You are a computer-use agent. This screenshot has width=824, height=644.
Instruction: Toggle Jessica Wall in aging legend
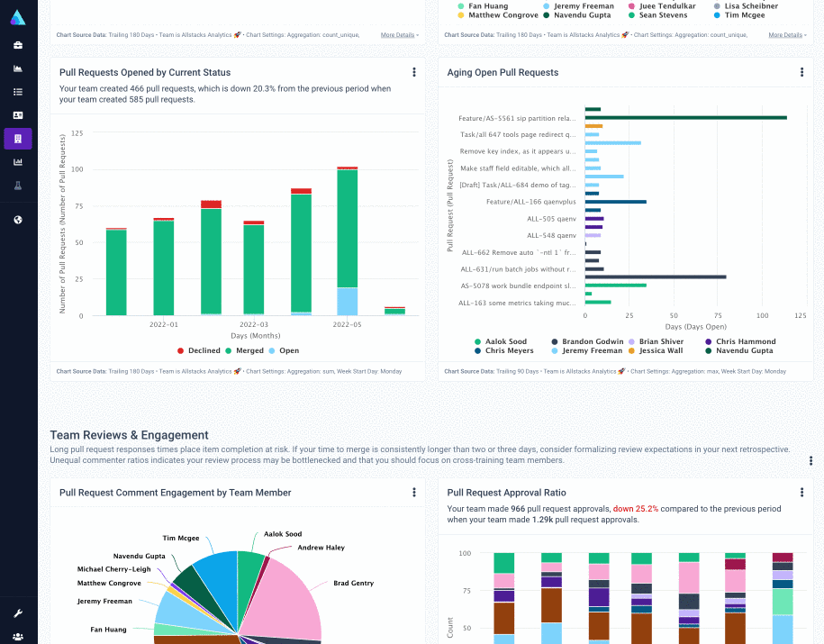(656, 350)
